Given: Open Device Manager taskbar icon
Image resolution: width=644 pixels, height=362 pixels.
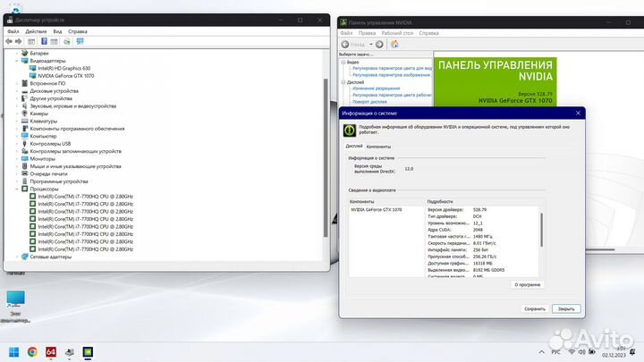Looking at the screenshot, I should coord(70,352).
